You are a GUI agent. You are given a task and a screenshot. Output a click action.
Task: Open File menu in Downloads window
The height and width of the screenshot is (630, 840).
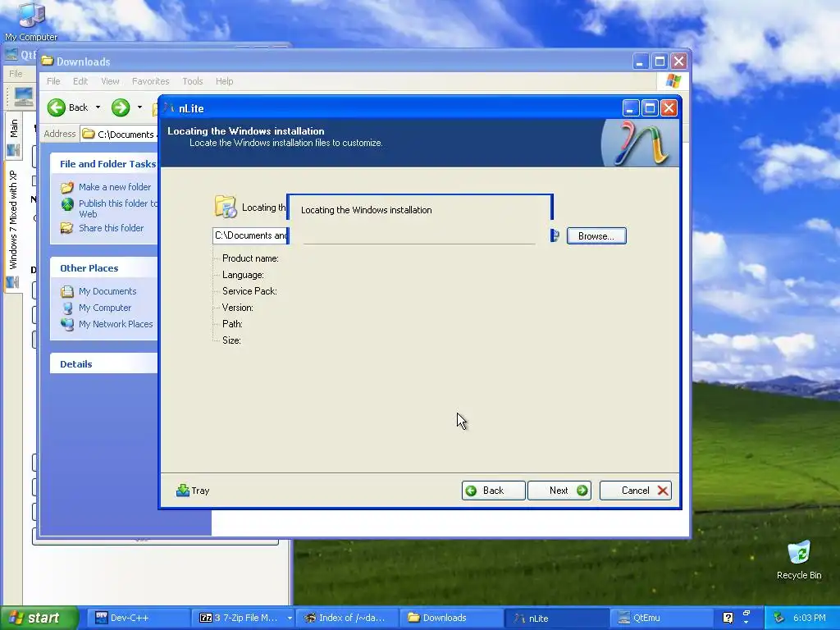(53, 81)
